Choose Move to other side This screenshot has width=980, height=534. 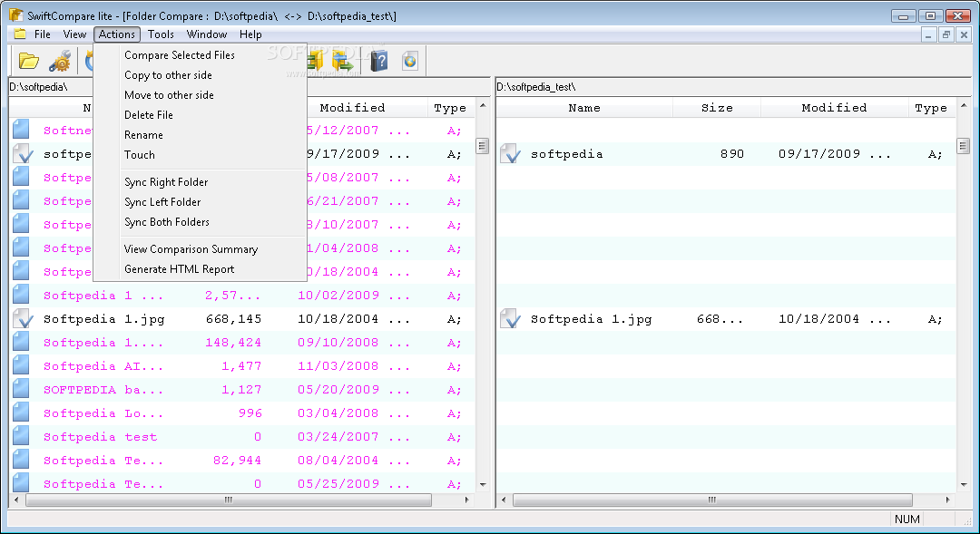click(x=200, y=95)
